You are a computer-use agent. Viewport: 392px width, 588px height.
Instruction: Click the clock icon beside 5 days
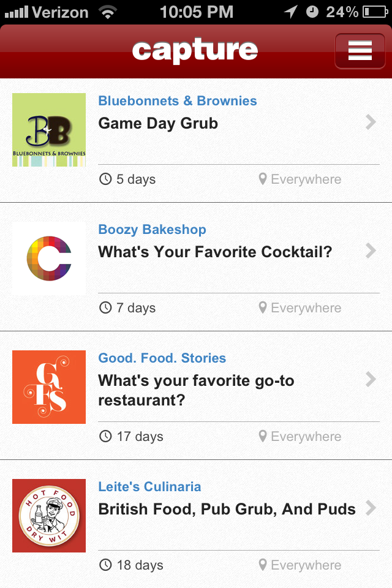click(x=105, y=179)
